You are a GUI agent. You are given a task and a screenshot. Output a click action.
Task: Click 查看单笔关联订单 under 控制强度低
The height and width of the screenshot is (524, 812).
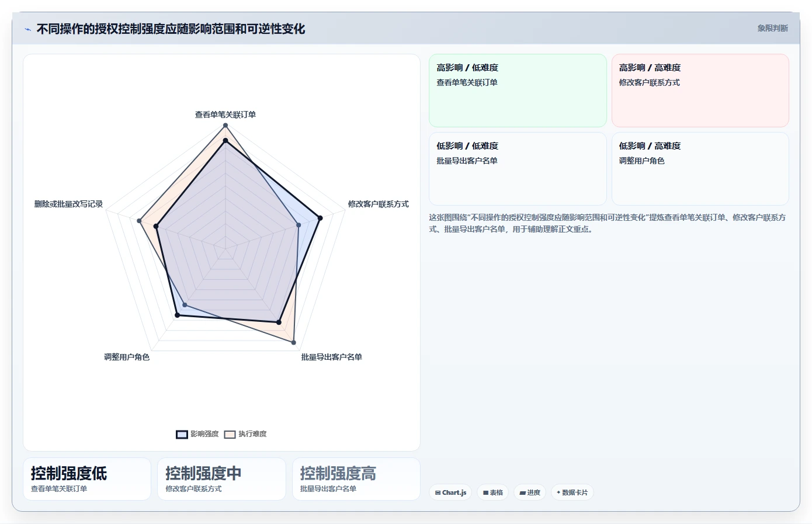59,489
